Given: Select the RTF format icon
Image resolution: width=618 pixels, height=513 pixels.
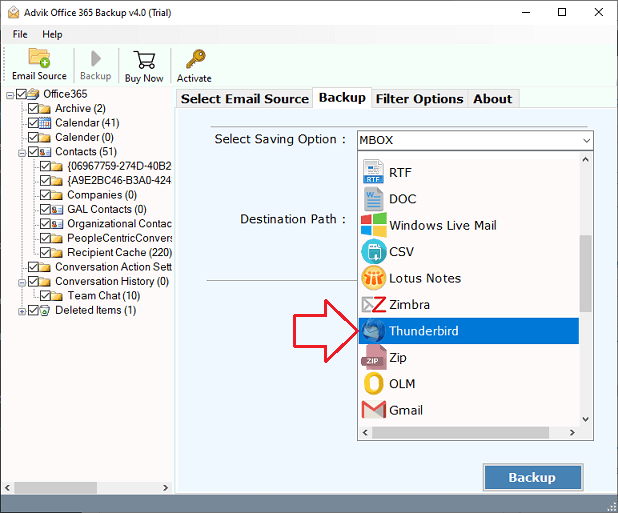Looking at the screenshot, I should pyautogui.click(x=373, y=171).
